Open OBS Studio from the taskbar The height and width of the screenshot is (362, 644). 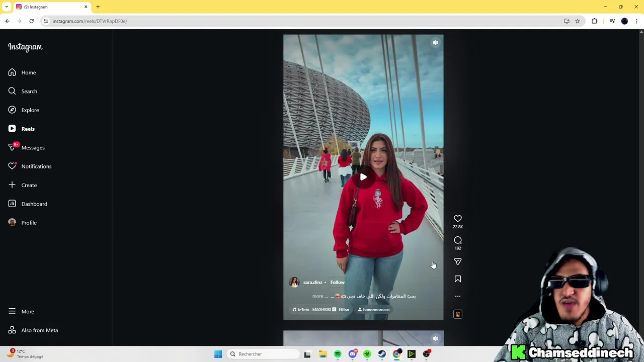(x=427, y=354)
